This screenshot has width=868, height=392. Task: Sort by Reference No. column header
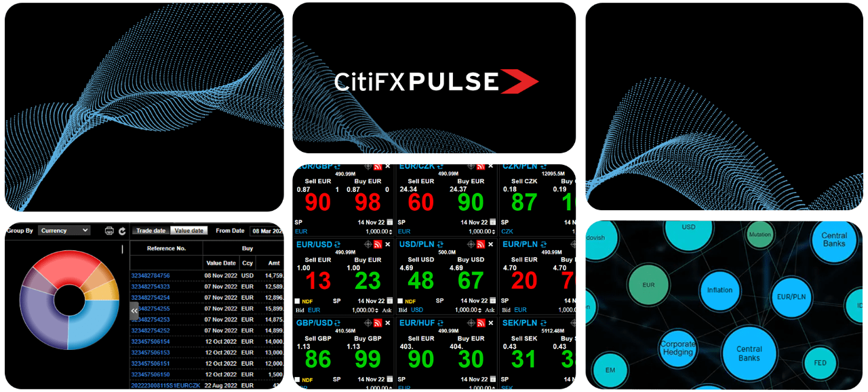coord(166,248)
